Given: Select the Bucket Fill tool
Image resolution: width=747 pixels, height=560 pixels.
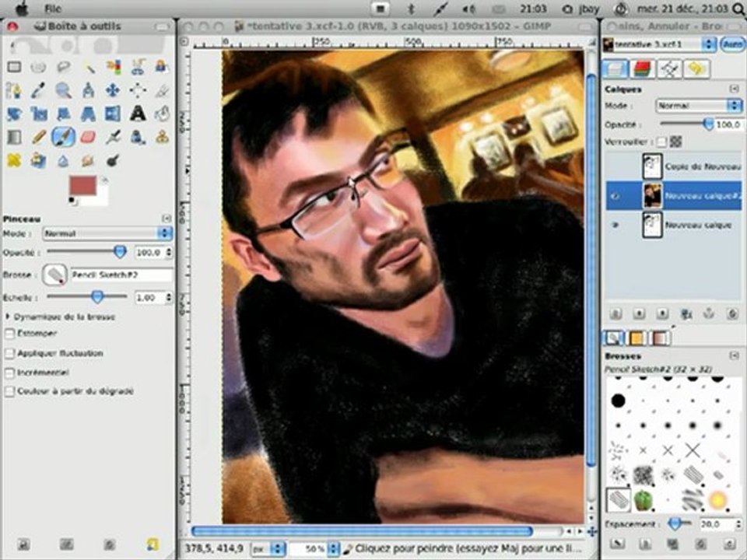Looking at the screenshot, I should click(162, 114).
